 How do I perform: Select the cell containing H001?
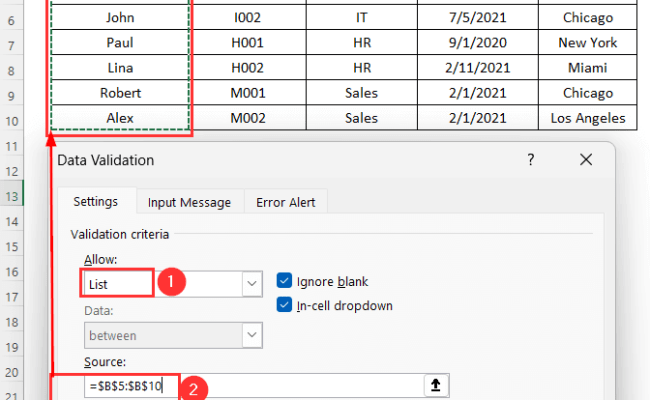click(x=248, y=43)
